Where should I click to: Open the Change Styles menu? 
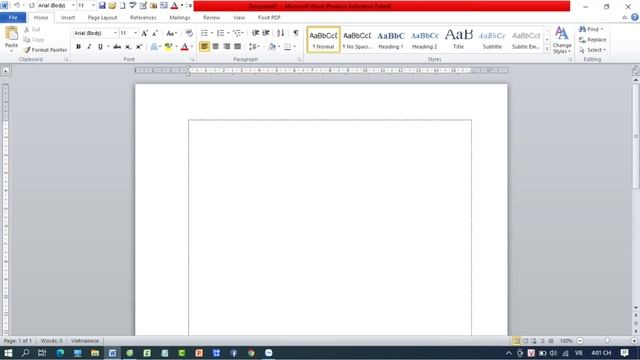click(x=562, y=40)
